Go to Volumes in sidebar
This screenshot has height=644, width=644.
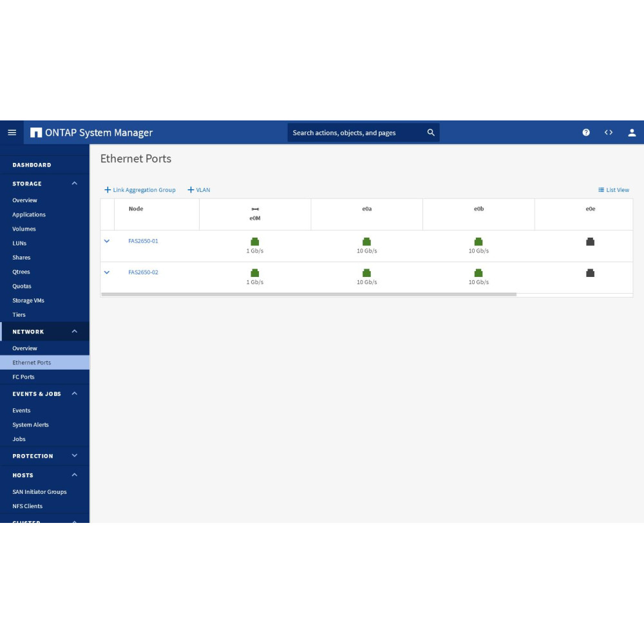(24, 229)
